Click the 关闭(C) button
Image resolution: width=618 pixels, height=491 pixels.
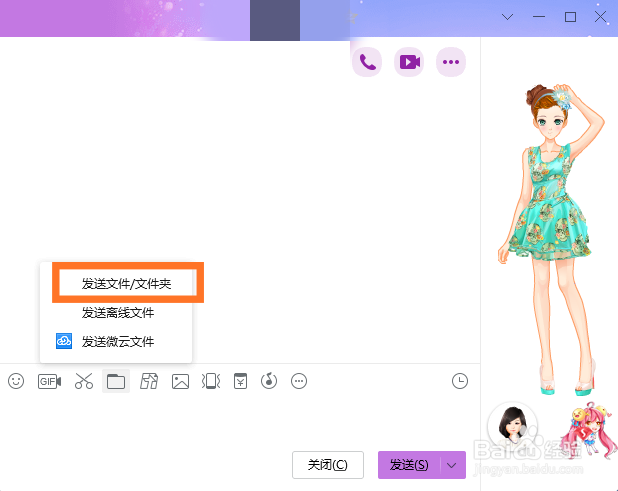328,465
